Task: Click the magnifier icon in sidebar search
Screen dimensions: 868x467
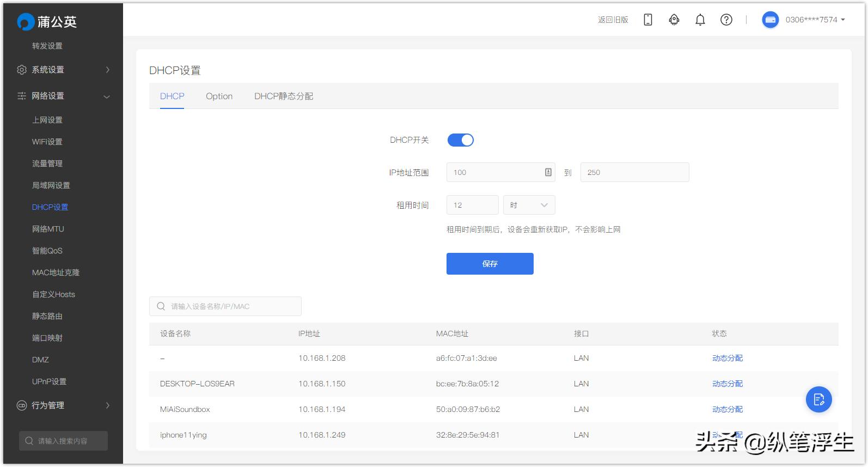Action: coord(29,441)
